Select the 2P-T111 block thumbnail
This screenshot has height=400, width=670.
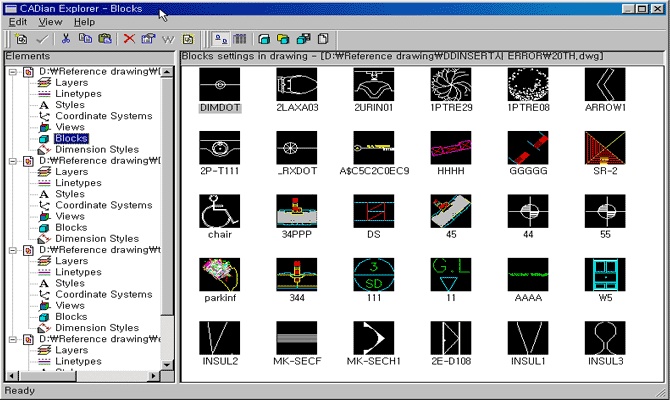[x=220, y=148]
